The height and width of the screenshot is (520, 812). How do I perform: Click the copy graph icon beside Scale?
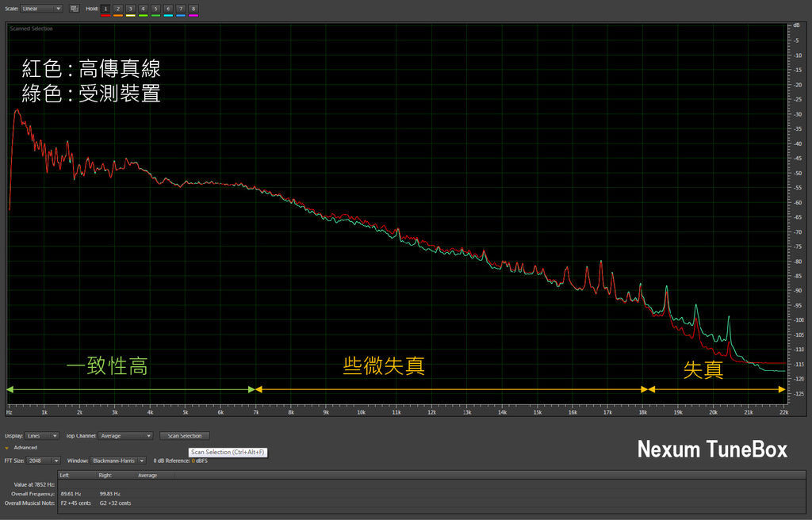74,9
